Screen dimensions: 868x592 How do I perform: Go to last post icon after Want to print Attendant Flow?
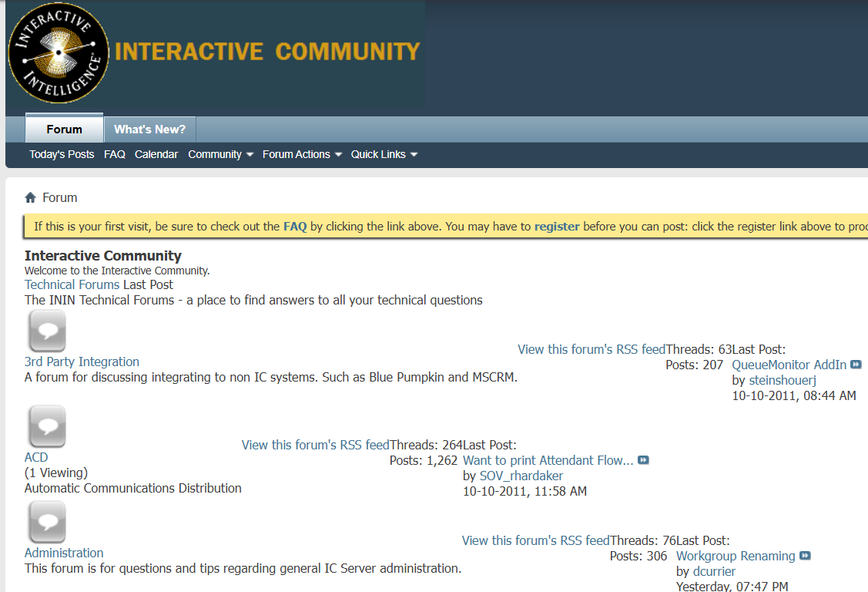coord(643,460)
